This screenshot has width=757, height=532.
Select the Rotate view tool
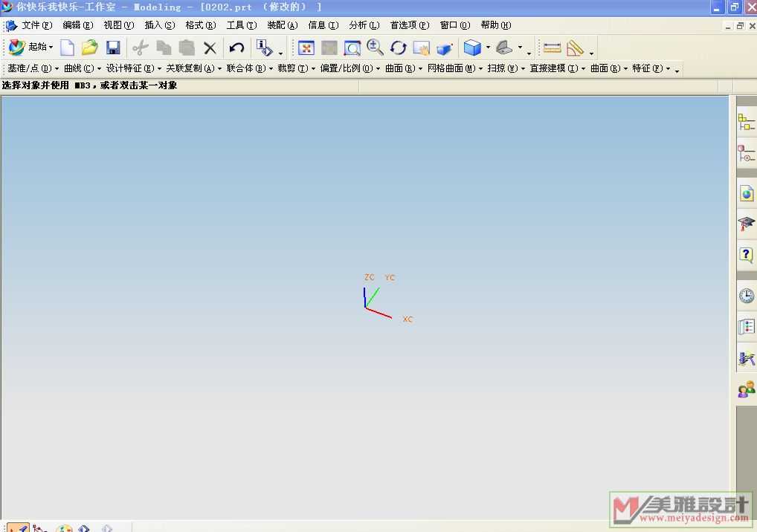tap(398, 48)
